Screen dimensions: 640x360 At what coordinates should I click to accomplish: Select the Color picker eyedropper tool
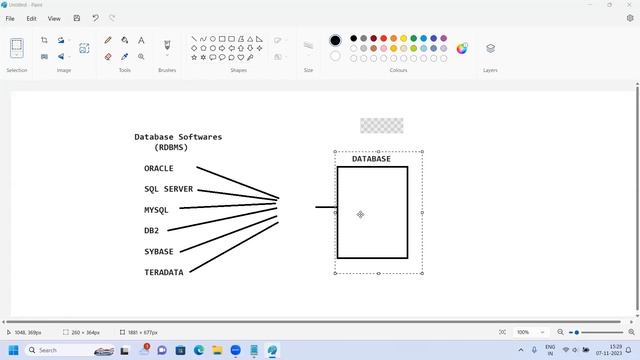[x=124, y=57]
